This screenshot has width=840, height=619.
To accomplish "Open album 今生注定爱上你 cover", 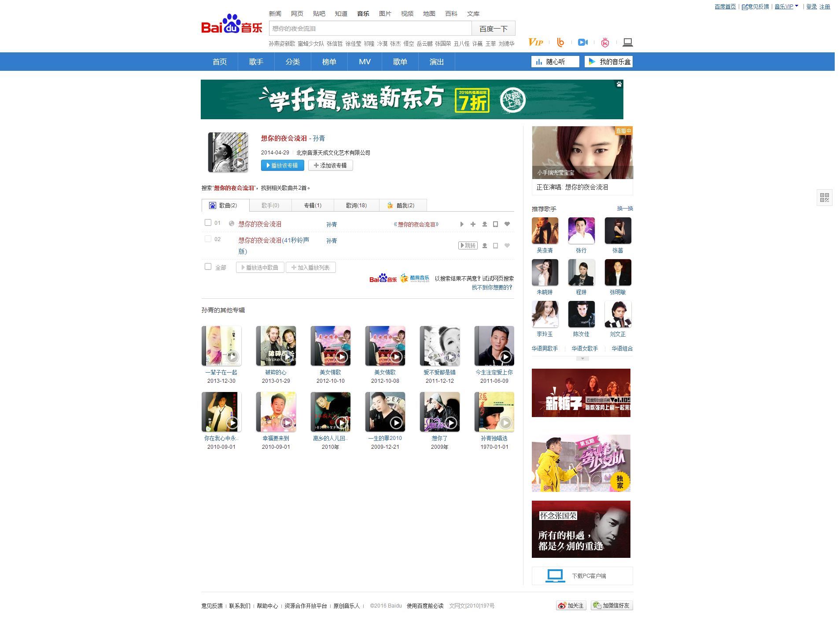I will click(494, 346).
